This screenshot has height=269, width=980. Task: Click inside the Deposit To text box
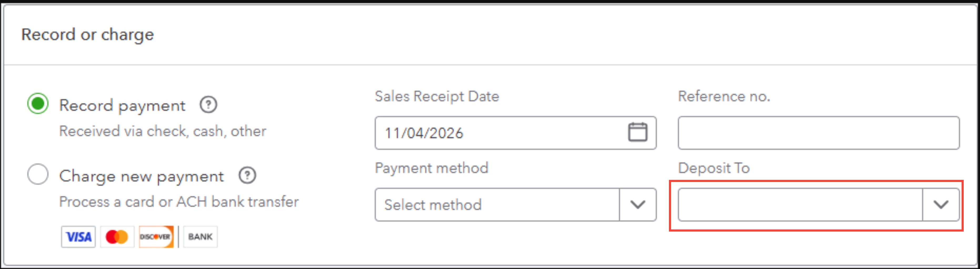click(801, 205)
